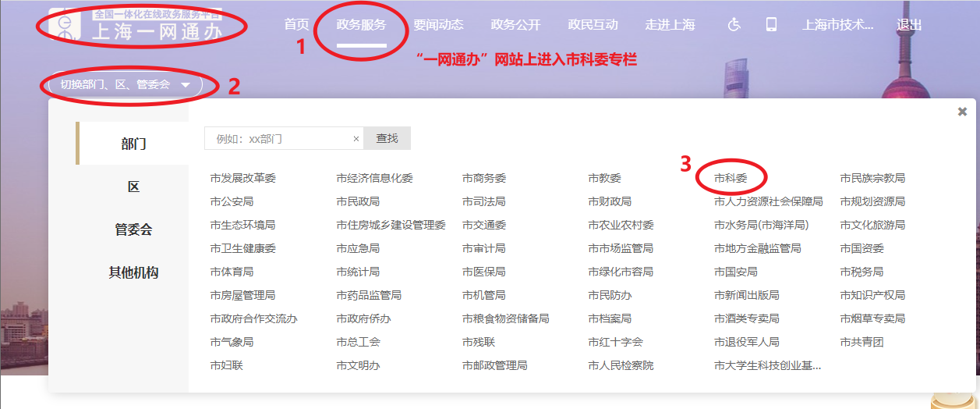This screenshot has height=409, width=980.
Task: Open the 上海市技术... user account menu
Action: (837, 24)
